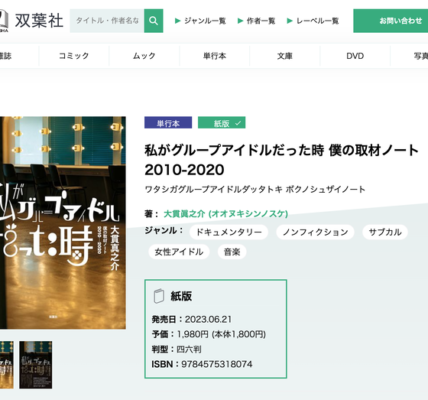
Task: Select the サブカル genre tag
Action: pyautogui.click(x=385, y=232)
